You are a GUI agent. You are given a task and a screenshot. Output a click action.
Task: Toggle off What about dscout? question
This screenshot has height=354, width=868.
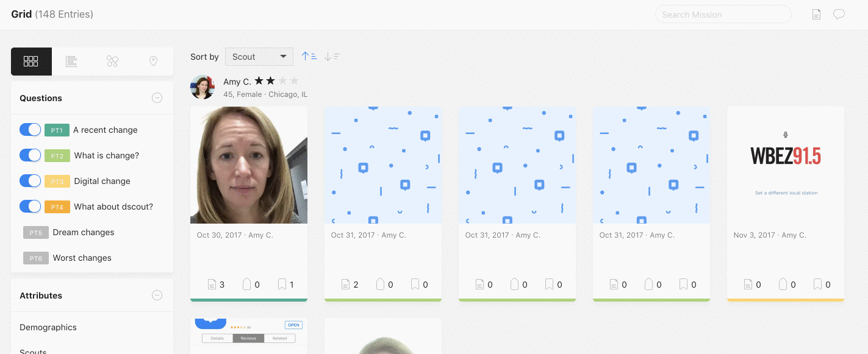point(30,207)
